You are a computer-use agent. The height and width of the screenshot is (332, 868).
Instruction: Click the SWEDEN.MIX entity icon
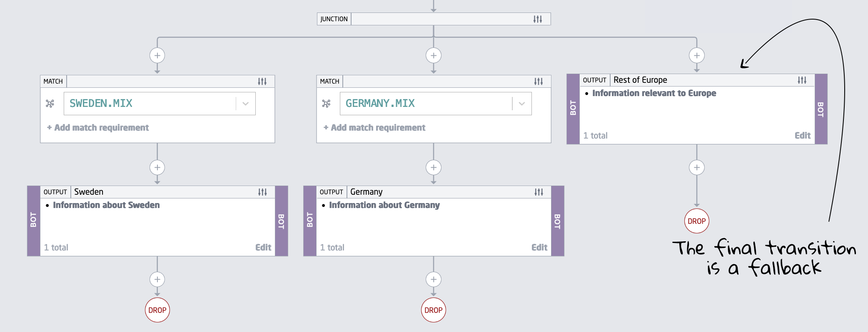(x=50, y=104)
